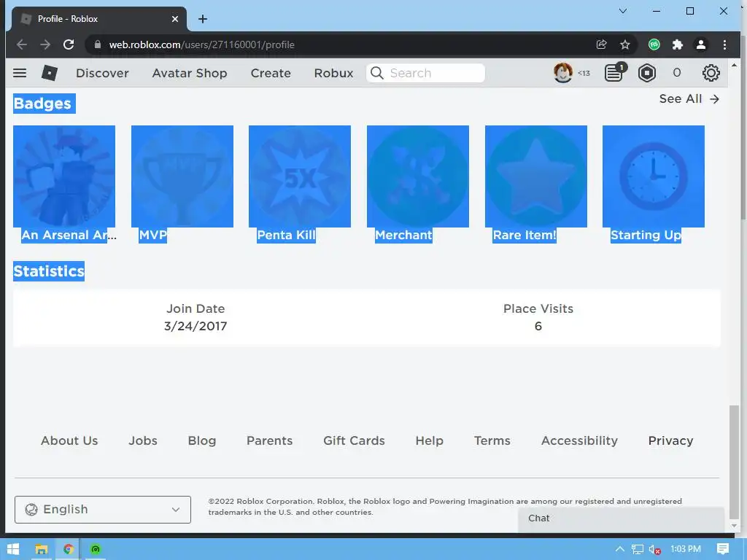This screenshot has width=747, height=560.
Task: Open File Explorer from taskbar
Action: tap(42, 549)
